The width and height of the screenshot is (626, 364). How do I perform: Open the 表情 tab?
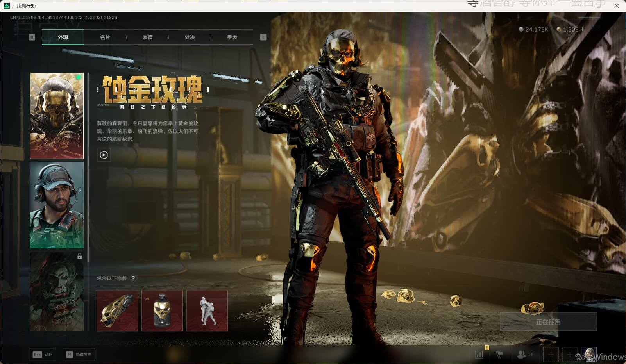pos(147,37)
